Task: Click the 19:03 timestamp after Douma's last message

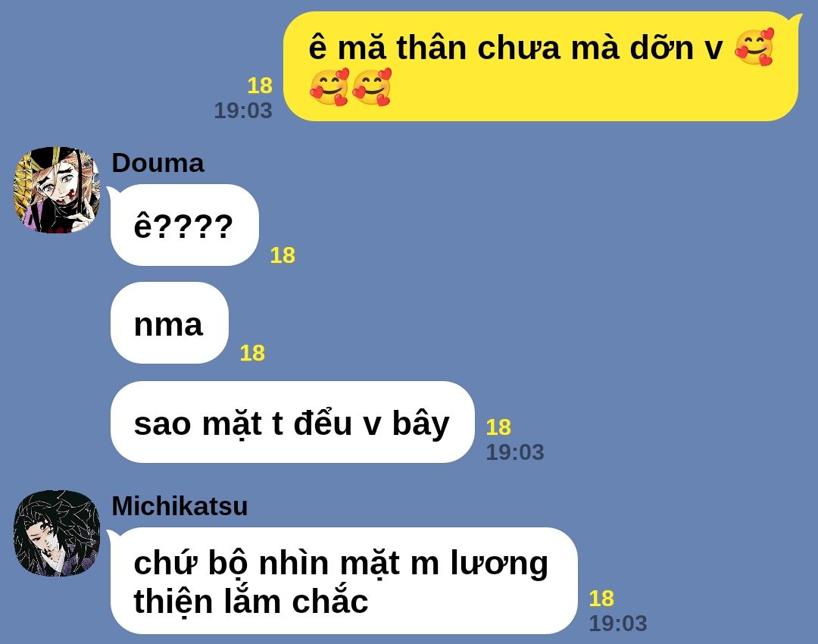Action: (515, 452)
